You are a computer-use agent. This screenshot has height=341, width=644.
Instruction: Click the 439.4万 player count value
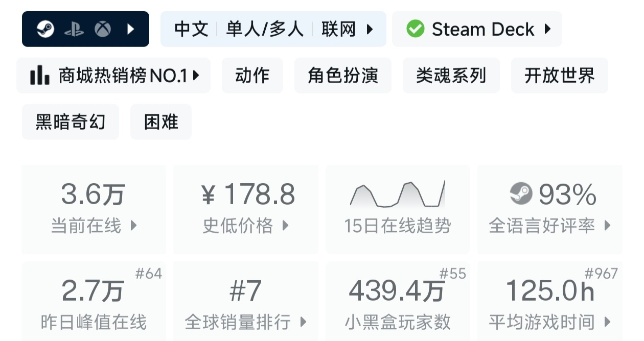397,291
